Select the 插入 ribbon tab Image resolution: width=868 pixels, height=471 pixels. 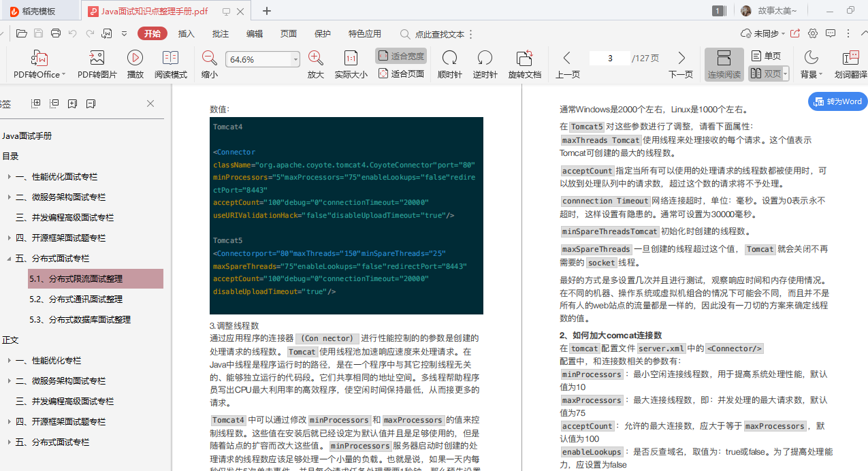click(x=187, y=34)
